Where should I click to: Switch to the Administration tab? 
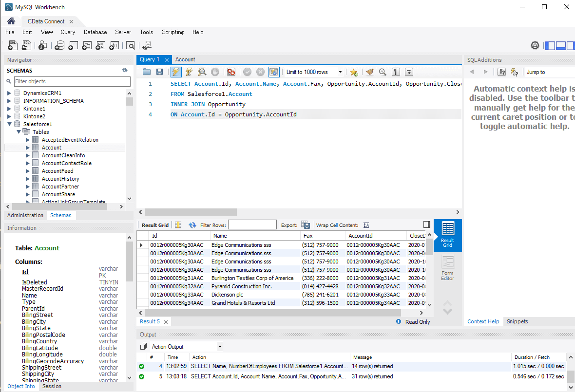pos(25,215)
